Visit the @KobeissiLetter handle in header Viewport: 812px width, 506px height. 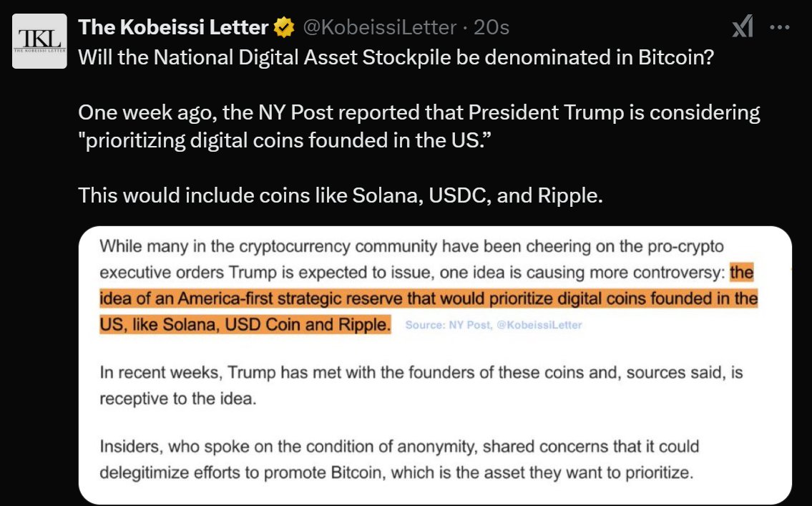tap(379, 27)
